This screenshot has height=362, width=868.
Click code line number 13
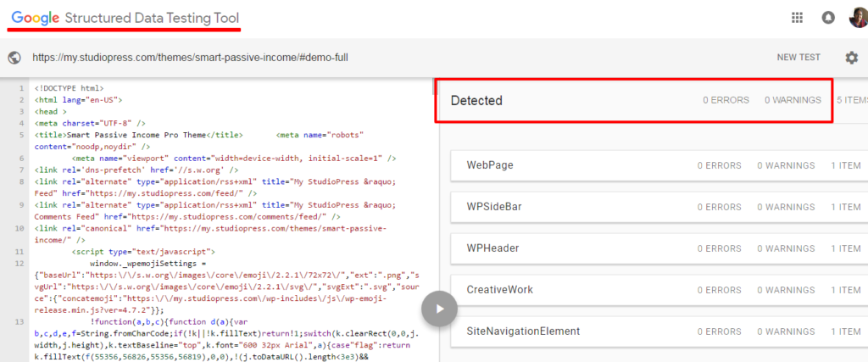[20, 321]
